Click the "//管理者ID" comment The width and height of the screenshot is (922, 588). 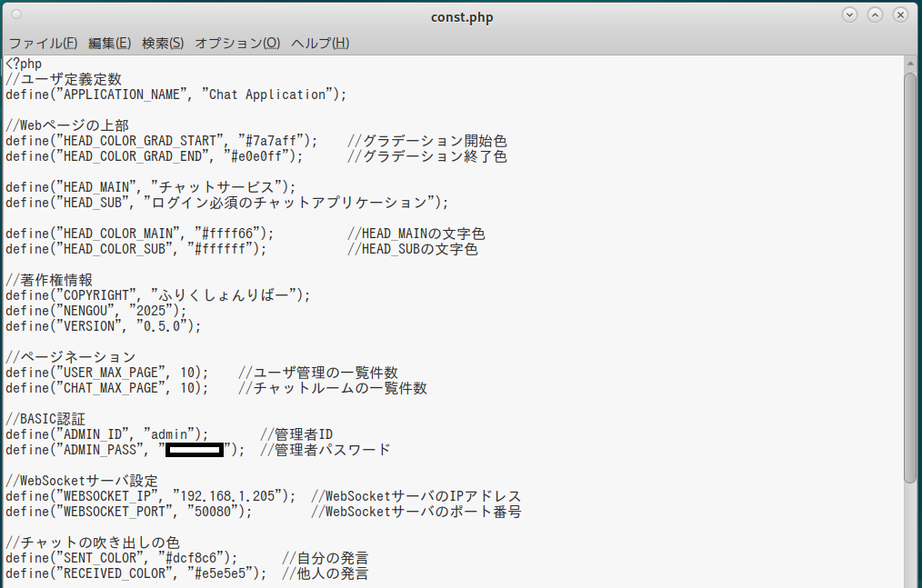pyautogui.click(x=296, y=434)
